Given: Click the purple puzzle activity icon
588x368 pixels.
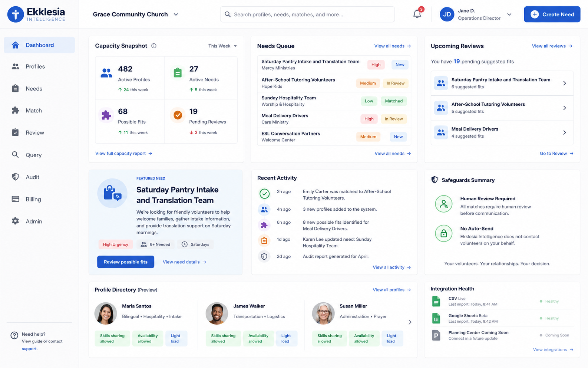Looking at the screenshot, I should pos(264,225).
